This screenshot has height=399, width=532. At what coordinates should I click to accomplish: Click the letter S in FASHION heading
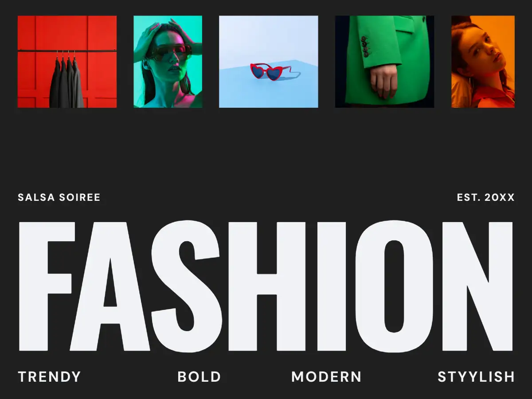[186, 286]
